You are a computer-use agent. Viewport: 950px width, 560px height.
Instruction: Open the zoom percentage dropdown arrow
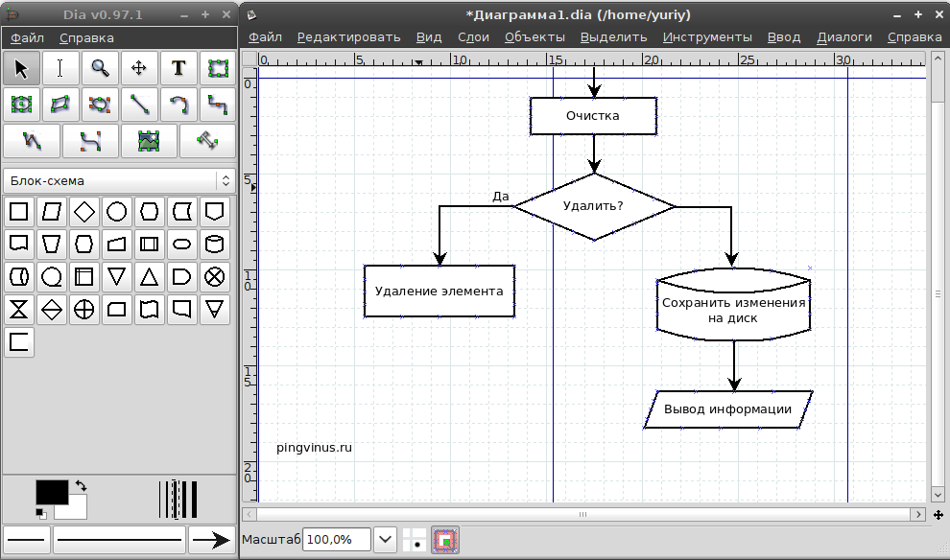tap(386, 540)
